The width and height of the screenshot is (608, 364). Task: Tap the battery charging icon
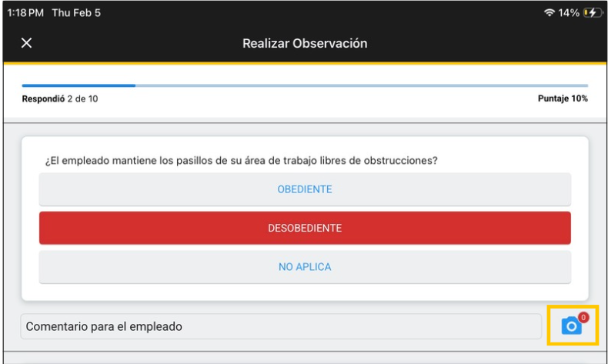point(595,13)
